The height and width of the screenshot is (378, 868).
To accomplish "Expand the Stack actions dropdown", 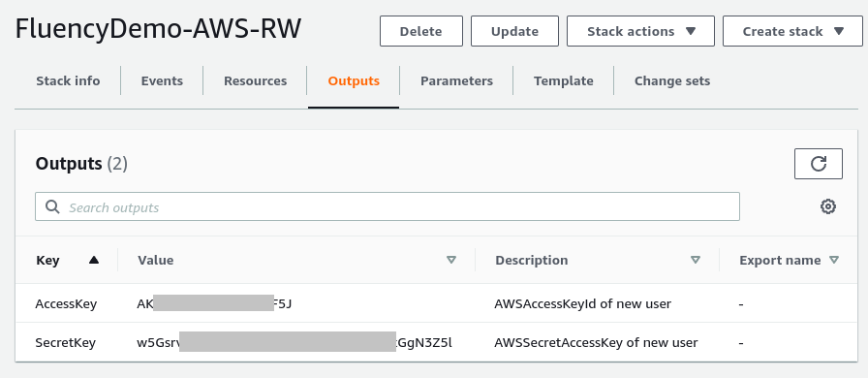I will (x=640, y=31).
